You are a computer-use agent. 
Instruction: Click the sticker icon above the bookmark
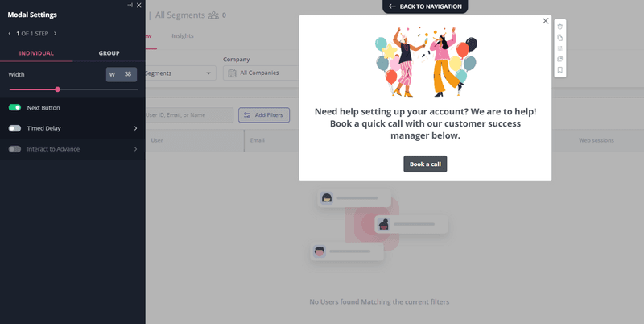[559, 59]
